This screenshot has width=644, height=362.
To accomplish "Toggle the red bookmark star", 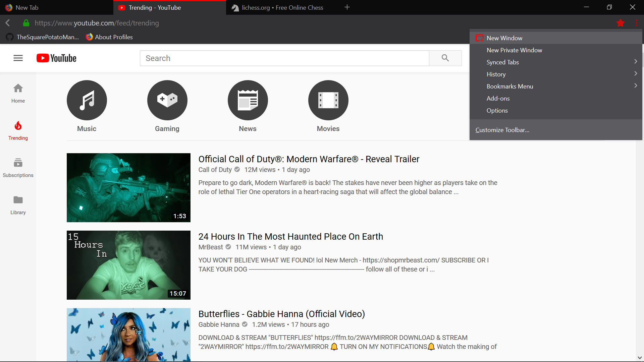I will click(620, 23).
